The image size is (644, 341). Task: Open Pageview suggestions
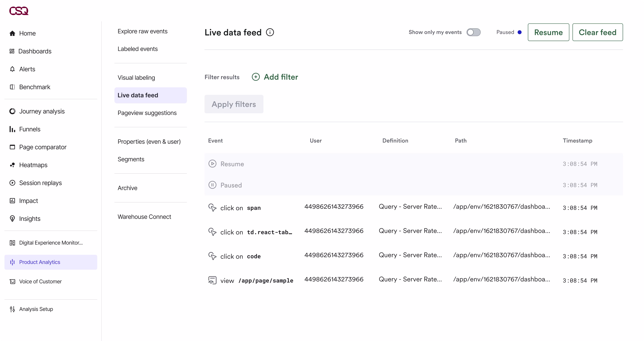tap(147, 113)
